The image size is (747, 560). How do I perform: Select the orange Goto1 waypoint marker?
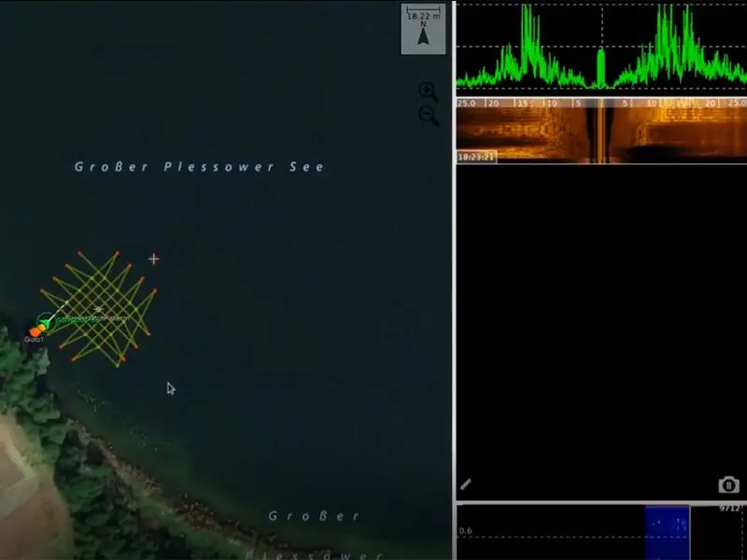point(35,331)
